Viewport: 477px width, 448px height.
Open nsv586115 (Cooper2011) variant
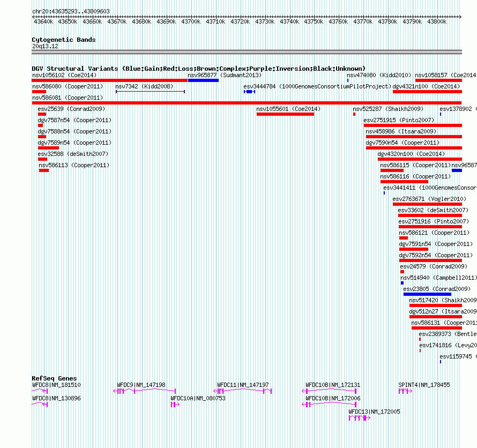(x=415, y=165)
